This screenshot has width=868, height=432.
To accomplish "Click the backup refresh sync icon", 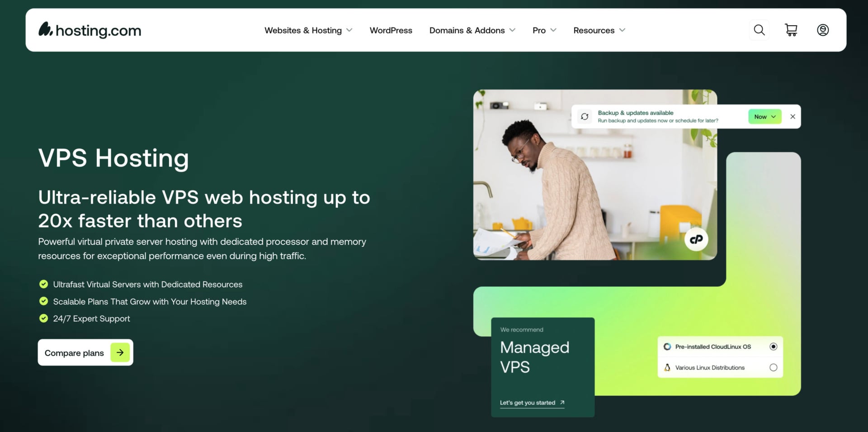I will (585, 117).
